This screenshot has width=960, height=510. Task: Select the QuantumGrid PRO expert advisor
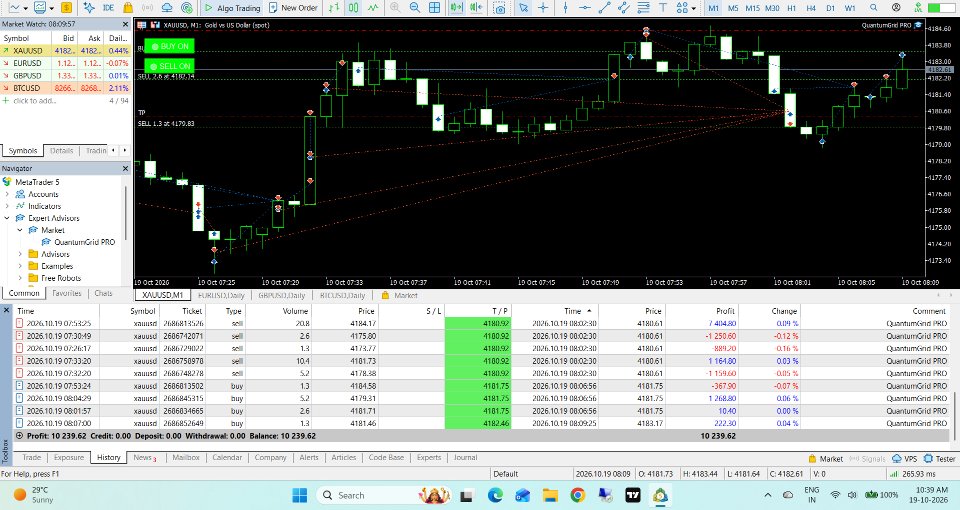click(84, 242)
